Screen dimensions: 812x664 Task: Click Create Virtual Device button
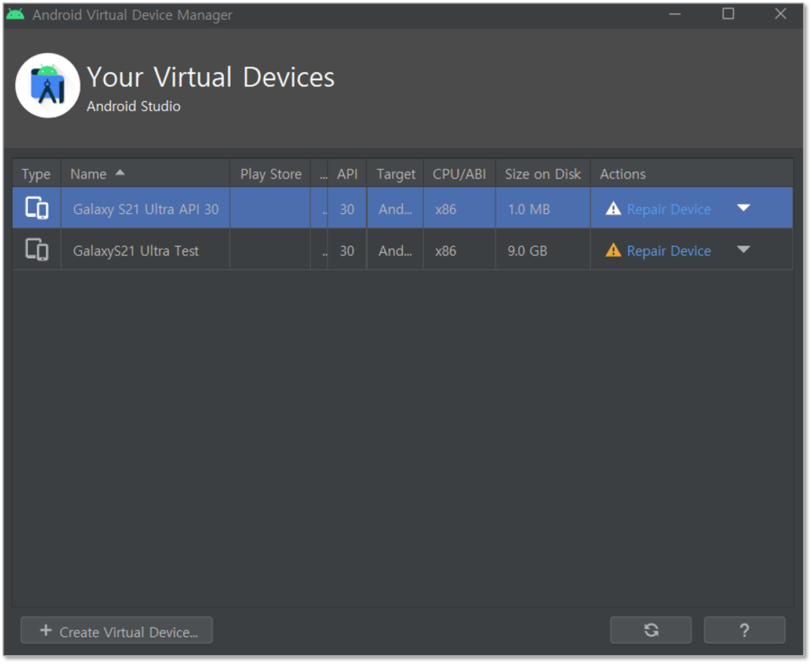pos(116,630)
